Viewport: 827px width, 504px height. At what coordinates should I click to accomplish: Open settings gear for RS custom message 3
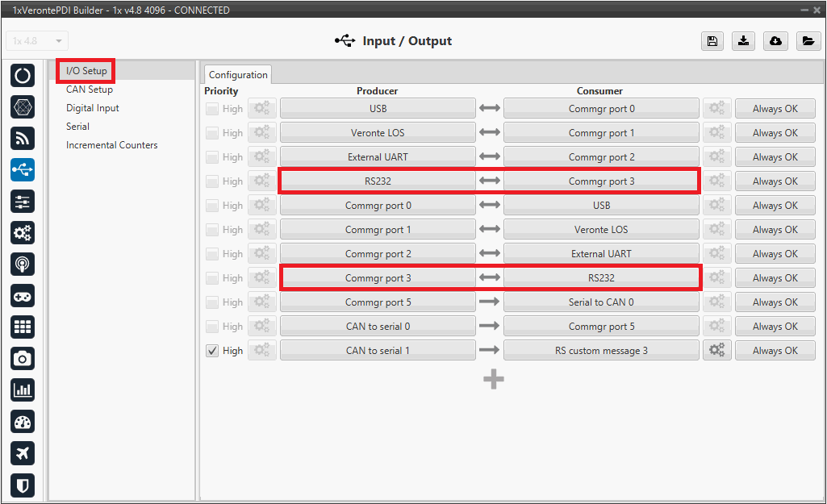(x=716, y=351)
